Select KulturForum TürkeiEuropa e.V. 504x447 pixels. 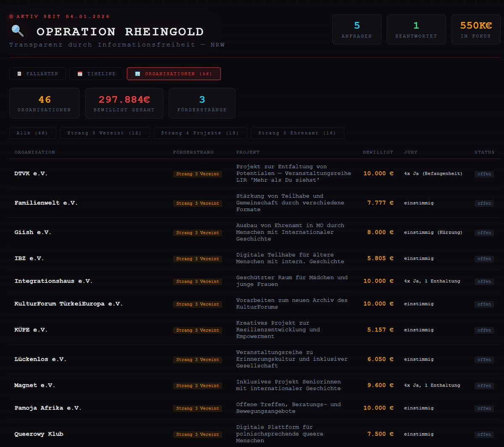click(x=69, y=304)
